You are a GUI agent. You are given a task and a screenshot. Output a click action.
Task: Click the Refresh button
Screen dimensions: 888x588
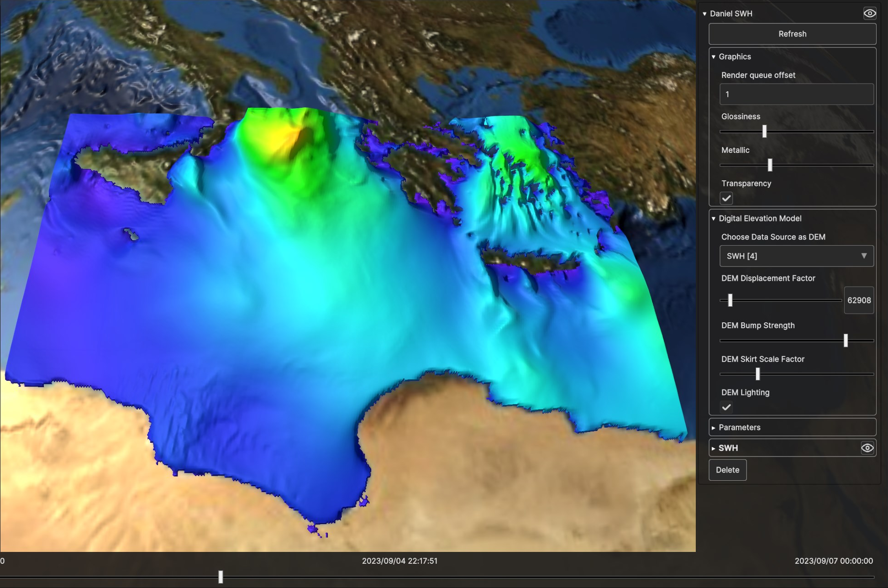pyautogui.click(x=792, y=34)
